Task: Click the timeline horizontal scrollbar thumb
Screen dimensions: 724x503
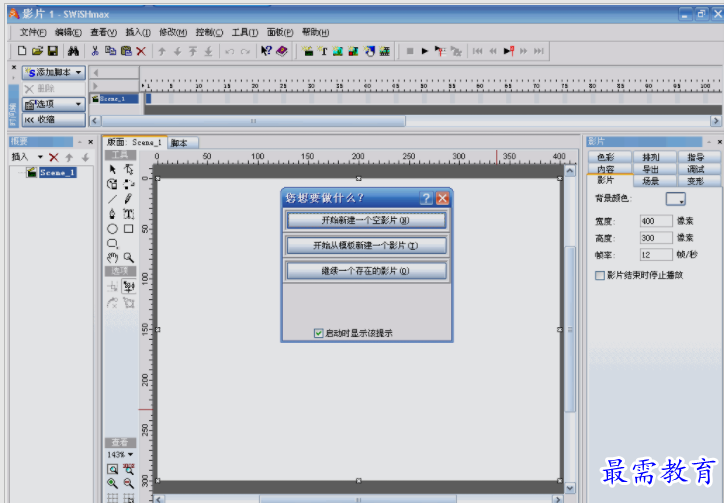Action: pyautogui.click(x=253, y=121)
